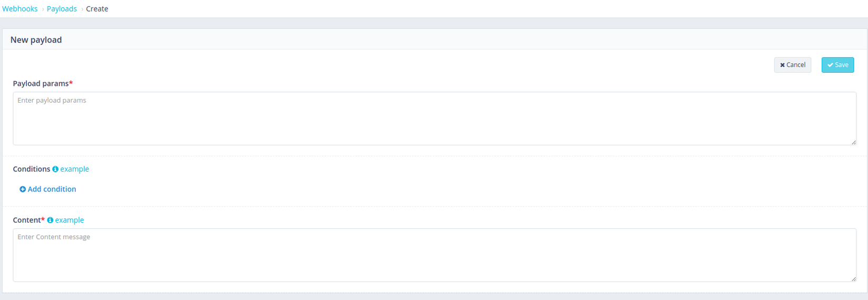Image resolution: width=868 pixels, height=300 pixels.
Task: Open the Content example link
Action: (x=69, y=220)
